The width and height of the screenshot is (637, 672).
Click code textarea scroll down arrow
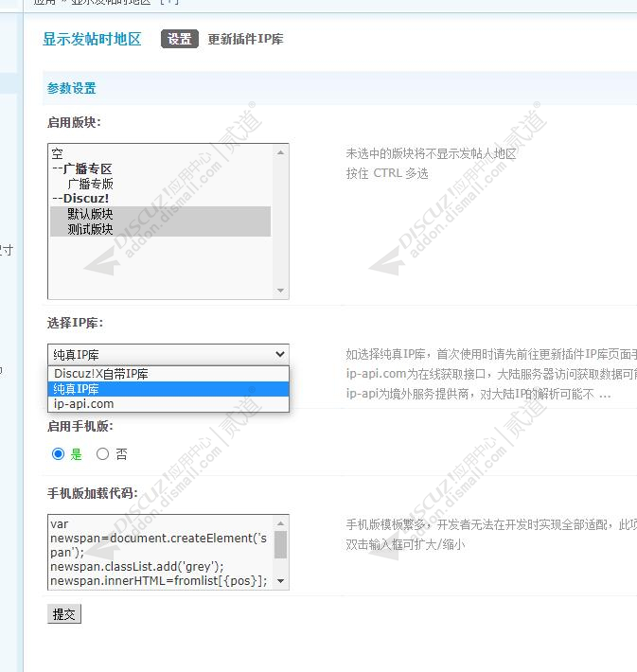tap(280, 581)
